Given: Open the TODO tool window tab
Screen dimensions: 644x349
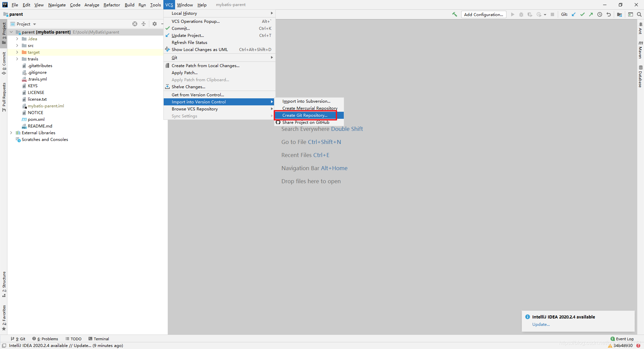Looking at the screenshot, I should tap(73, 339).
